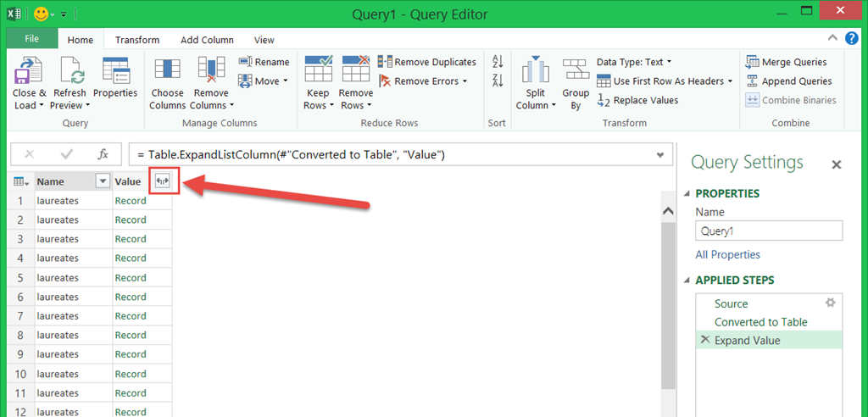Expand the formula bar dropdown arrow
Viewport: 868px width, 417px height.
(x=659, y=154)
